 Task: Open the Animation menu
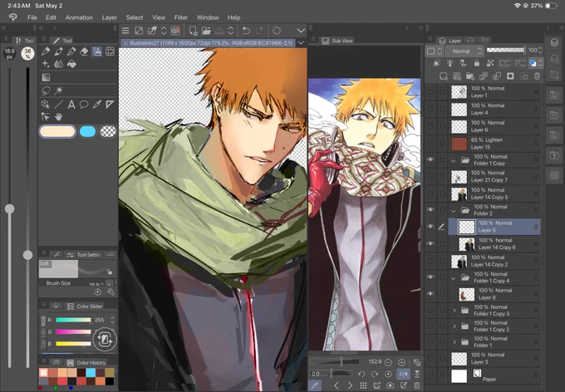79,17
